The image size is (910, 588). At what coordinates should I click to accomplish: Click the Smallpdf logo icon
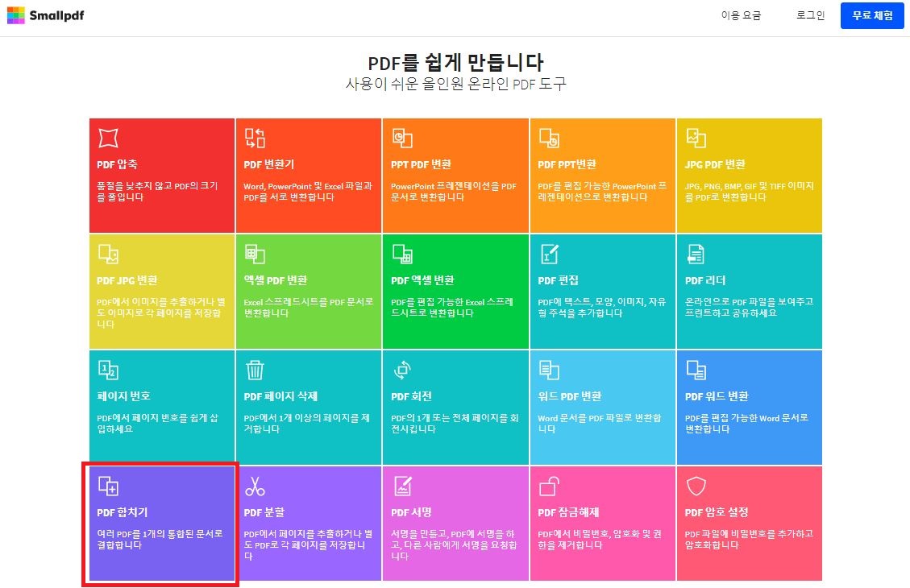click(x=15, y=15)
